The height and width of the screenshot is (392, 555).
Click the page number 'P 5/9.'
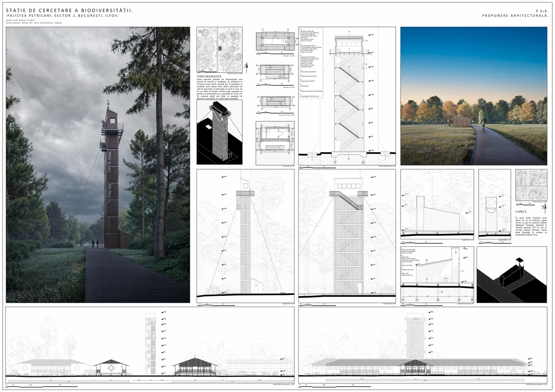[542, 10]
